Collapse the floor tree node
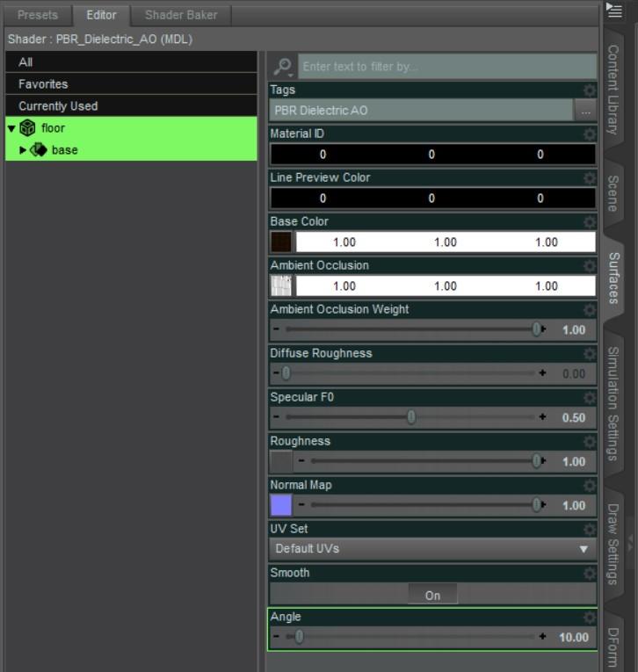Image resolution: width=638 pixels, height=672 pixels. 11,128
